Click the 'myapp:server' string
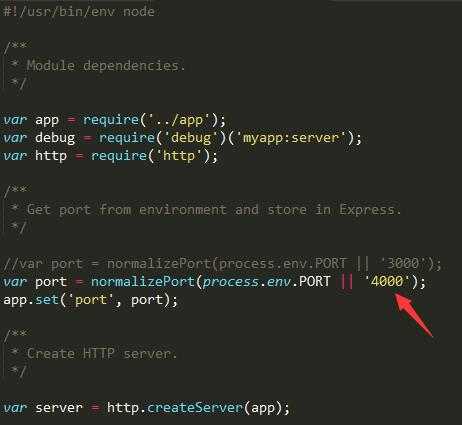 [291, 138]
